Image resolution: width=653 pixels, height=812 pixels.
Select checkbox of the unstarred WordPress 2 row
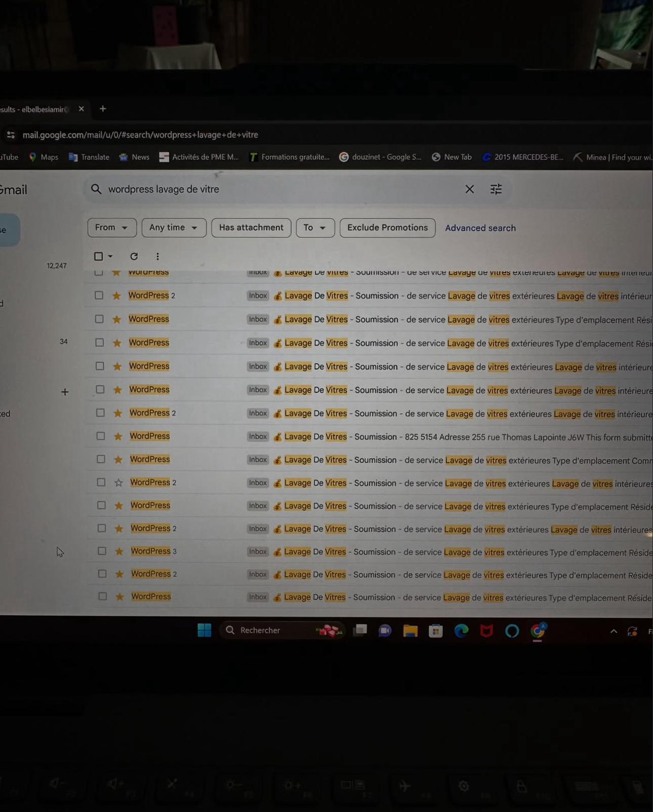101,483
